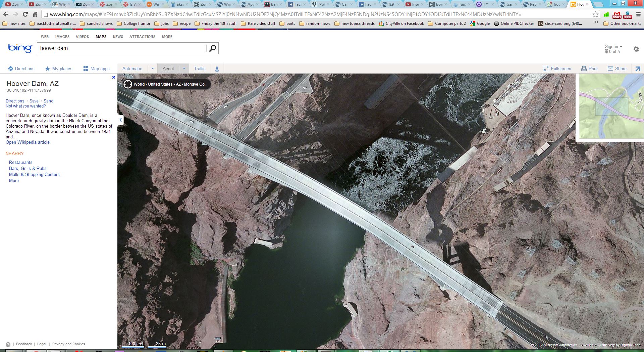644x352 pixels.
Task: Open the Sign in dropdown
Action: tap(613, 47)
